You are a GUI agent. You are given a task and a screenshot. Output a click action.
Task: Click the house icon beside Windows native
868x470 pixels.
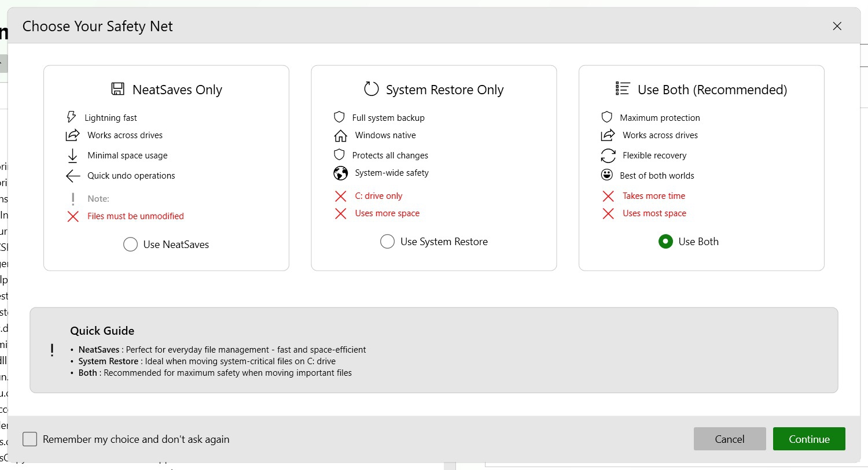point(341,136)
